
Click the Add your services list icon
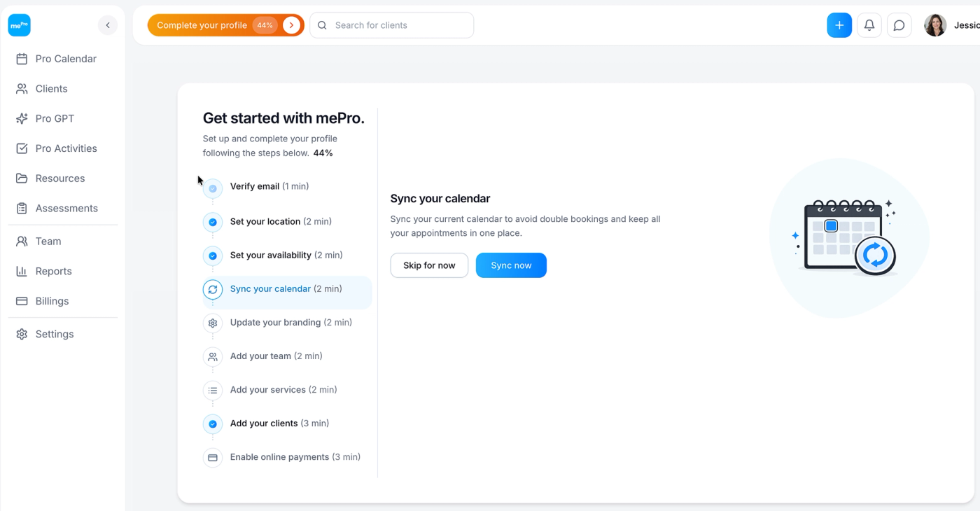(x=213, y=390)
